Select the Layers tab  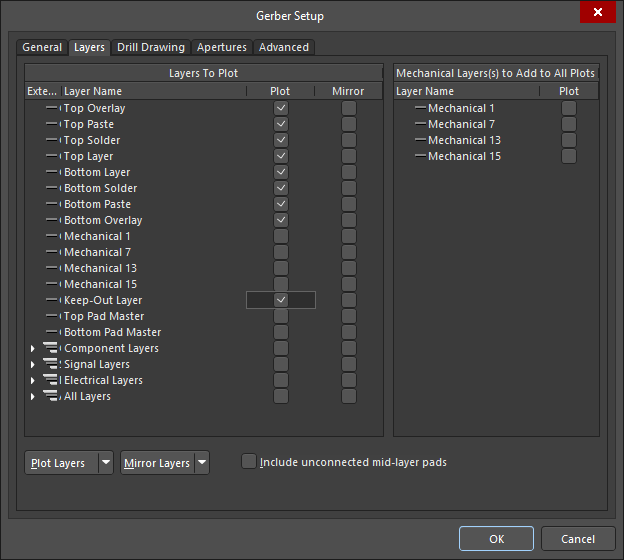(x=89, y=47)
